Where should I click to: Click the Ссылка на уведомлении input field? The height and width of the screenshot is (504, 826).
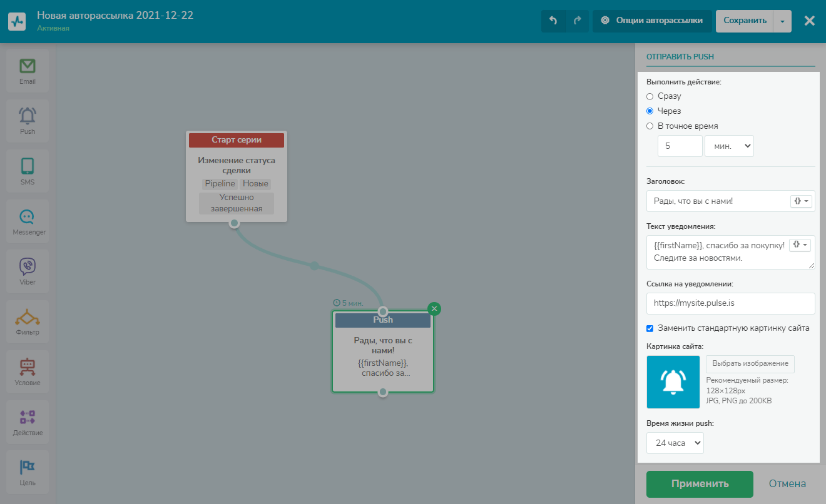[730, 303]
